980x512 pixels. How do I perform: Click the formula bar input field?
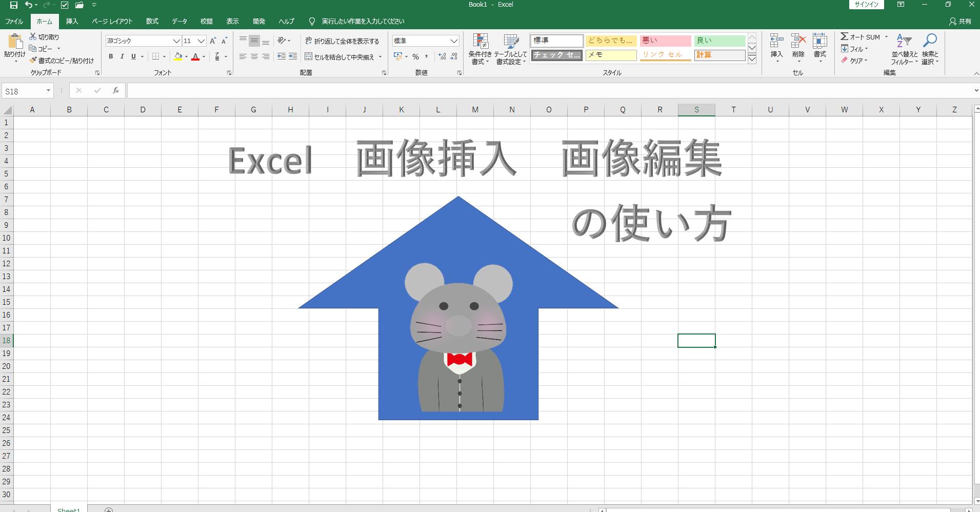point(549,91)
